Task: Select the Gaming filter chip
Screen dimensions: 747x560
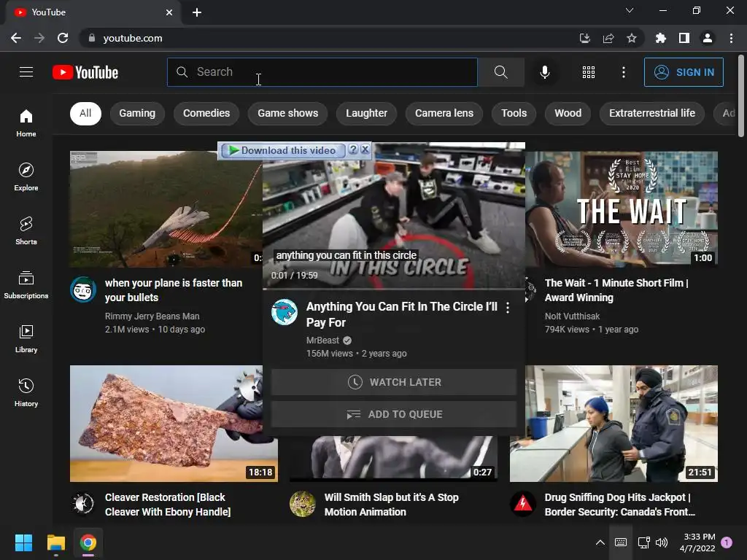Action: coord(137,113)
